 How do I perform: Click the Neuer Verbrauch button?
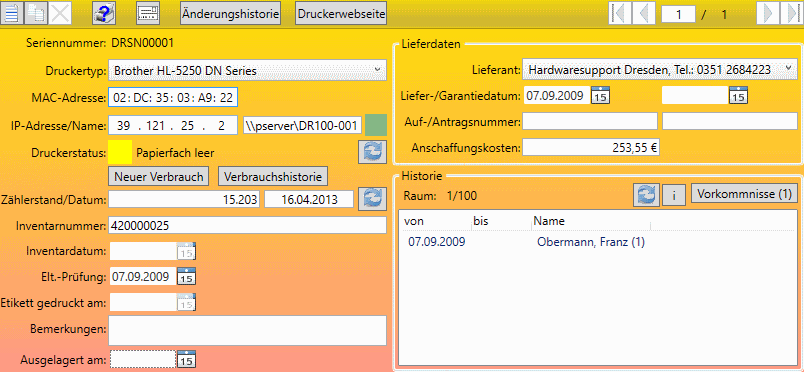click(x=159, y=176)
